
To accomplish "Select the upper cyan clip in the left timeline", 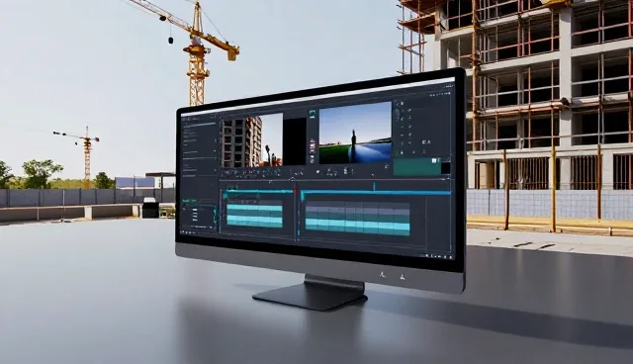I will [x=254, y=208].
